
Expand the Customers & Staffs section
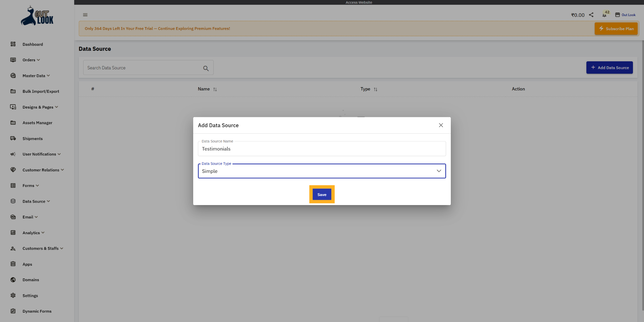click(40, 248)
